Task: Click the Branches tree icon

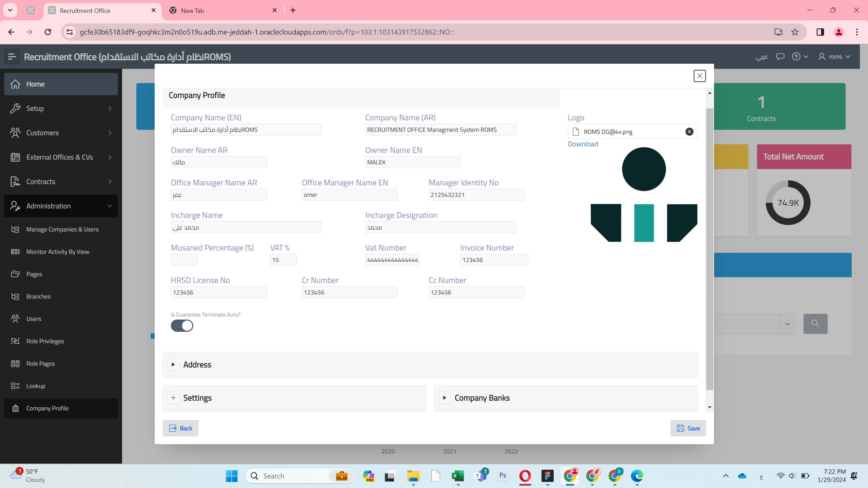Action: [x=15, y=297]
